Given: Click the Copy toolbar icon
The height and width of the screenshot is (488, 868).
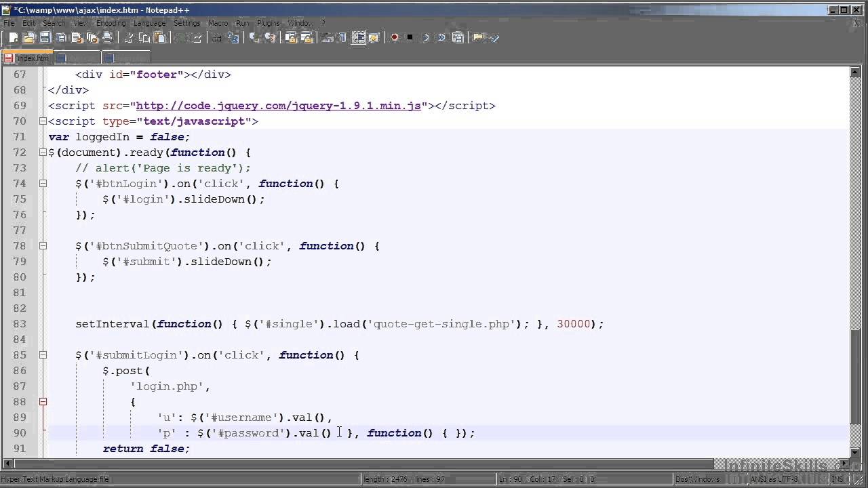Looking at the screenshot, I should pos(144,38).
